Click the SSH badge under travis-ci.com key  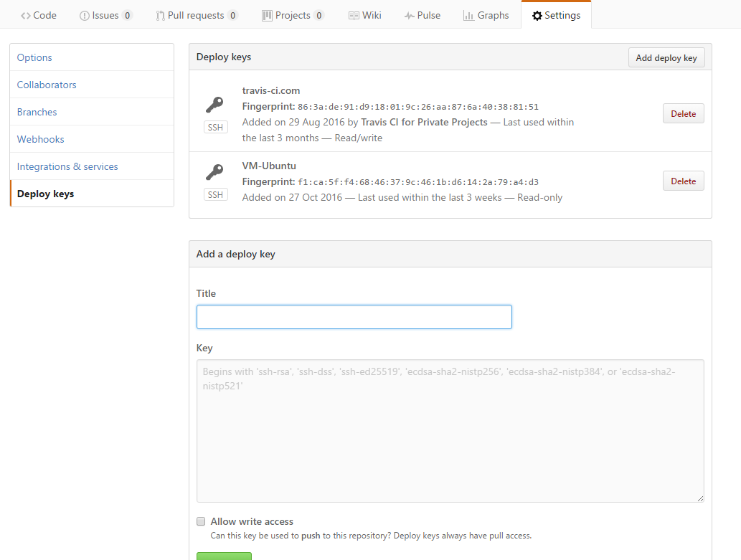(215, 128)
